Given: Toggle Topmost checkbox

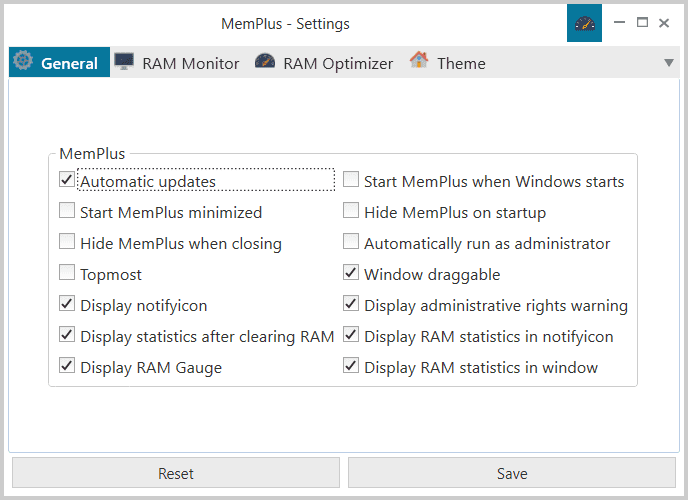Looking at the screenshot, I should pyautogui.click(x=67, y=274).
